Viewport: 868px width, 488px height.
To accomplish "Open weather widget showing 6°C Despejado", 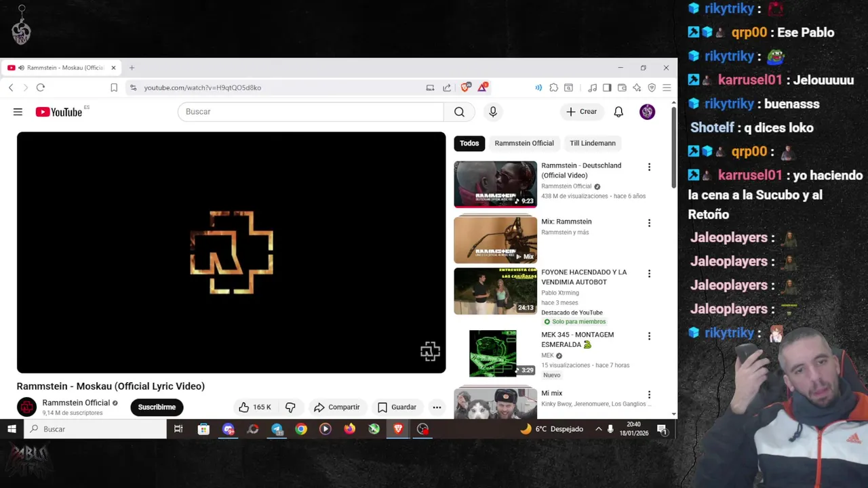I will (x=551, y=429).
